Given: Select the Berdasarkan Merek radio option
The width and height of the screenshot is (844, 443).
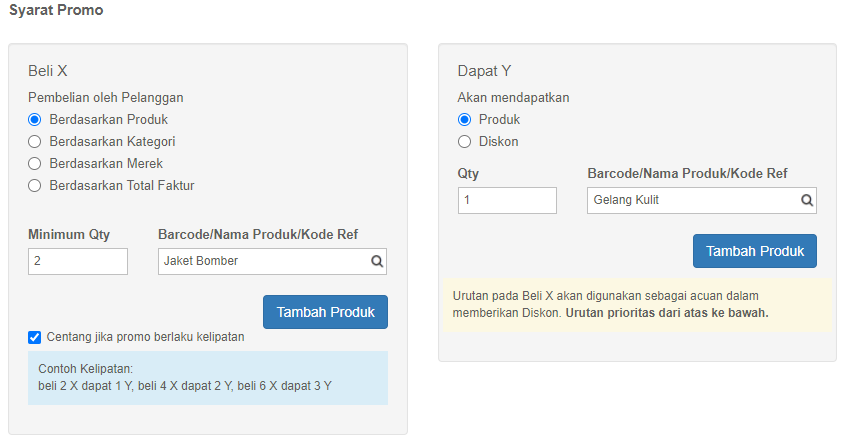Looking at the screenshot, I should pos(34,164).
